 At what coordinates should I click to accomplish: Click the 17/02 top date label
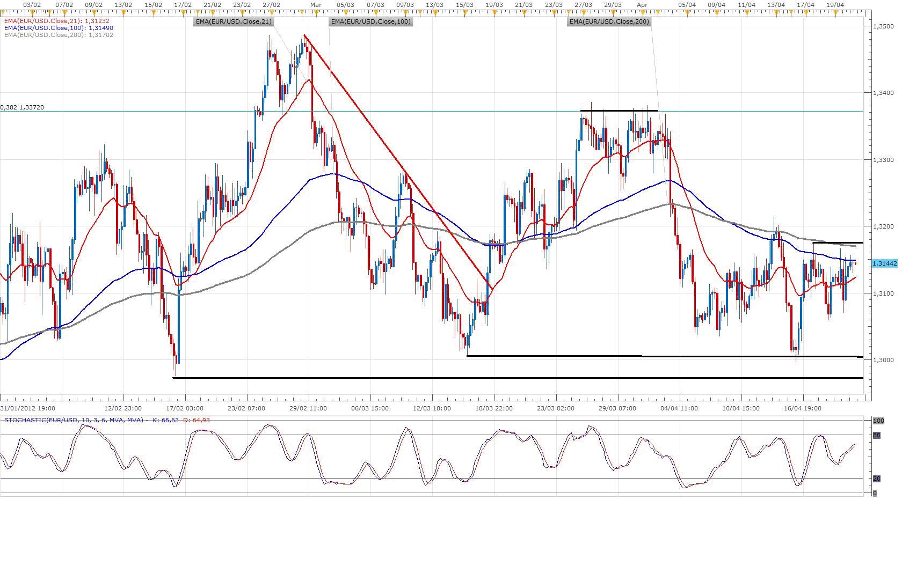coord(183,4)
